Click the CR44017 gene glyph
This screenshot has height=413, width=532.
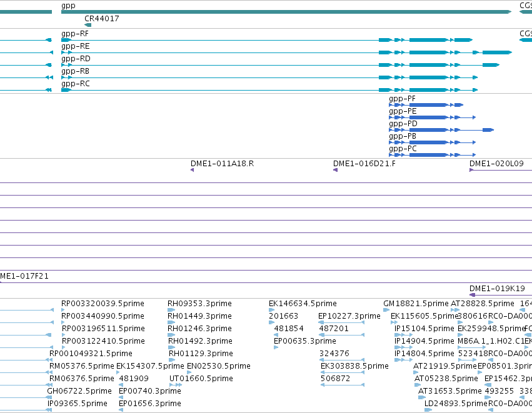tap(88, 25)
